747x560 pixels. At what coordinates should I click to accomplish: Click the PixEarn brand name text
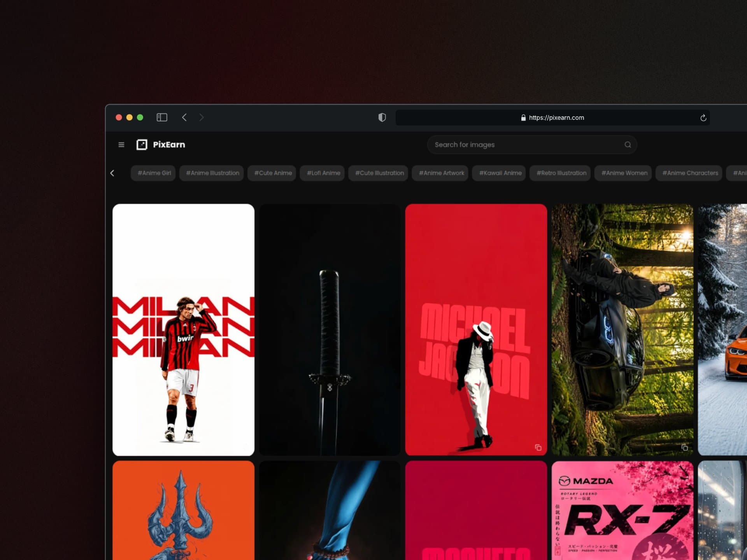tap(169, 145)
